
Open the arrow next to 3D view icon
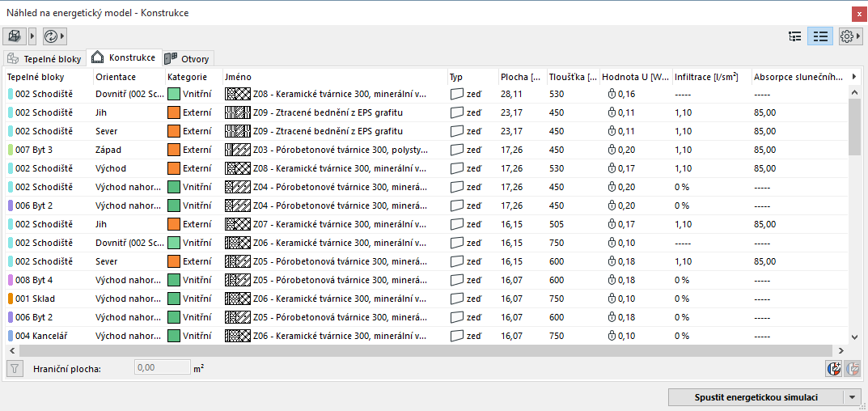click(32, 36)
